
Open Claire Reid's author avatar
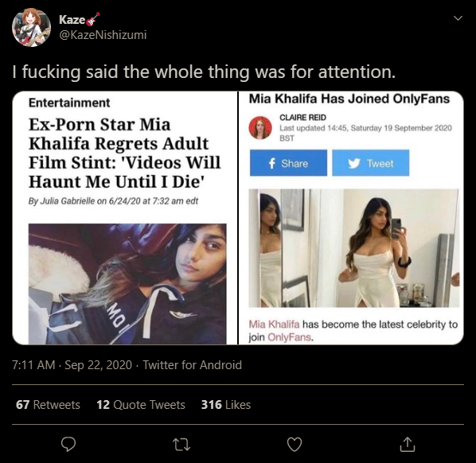[x=260, y=127]
